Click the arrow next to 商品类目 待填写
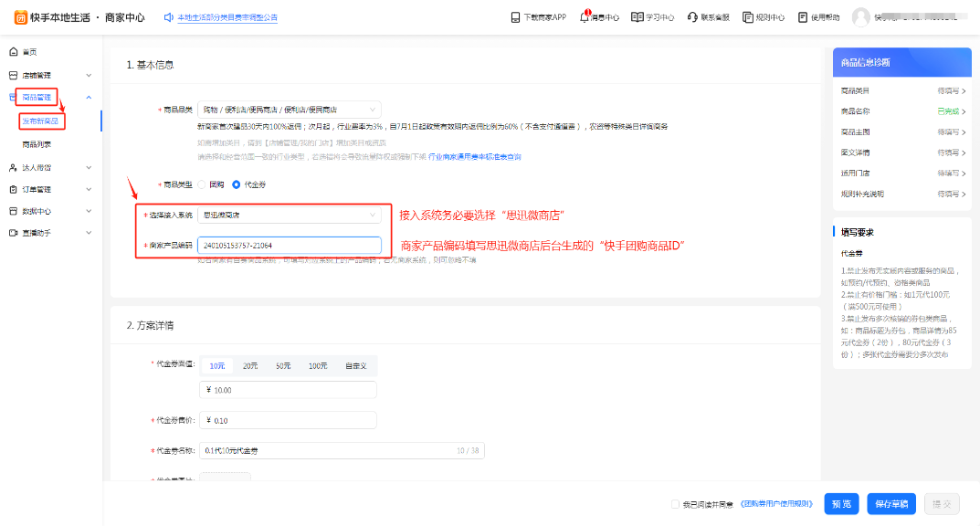The height and width of the screenshot is (526, 980). tap(964, 91)
